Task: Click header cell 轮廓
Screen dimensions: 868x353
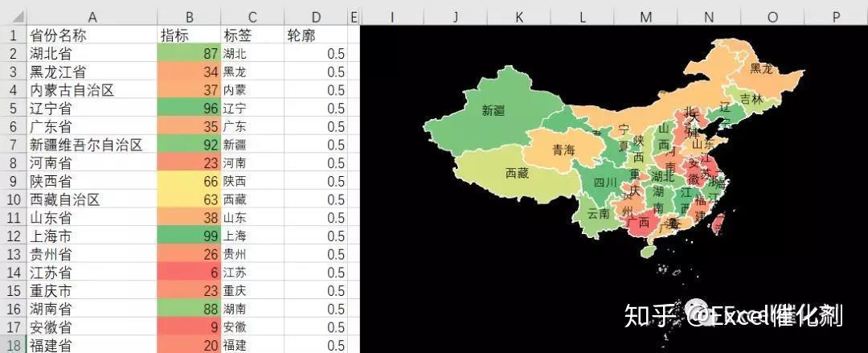Action: [x=316, y=35]
